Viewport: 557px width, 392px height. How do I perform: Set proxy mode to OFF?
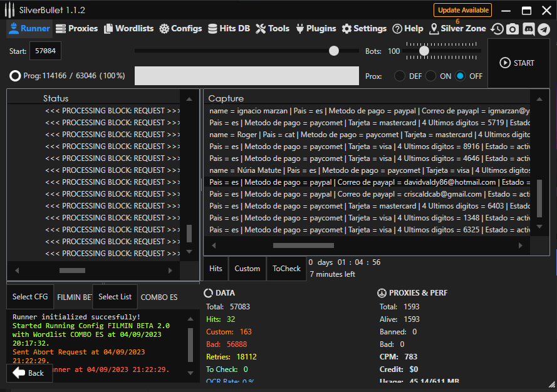pyautogui.click(x=460, y=76)
